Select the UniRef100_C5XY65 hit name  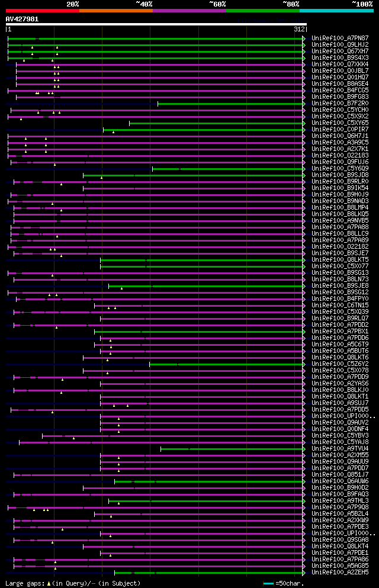340,123
